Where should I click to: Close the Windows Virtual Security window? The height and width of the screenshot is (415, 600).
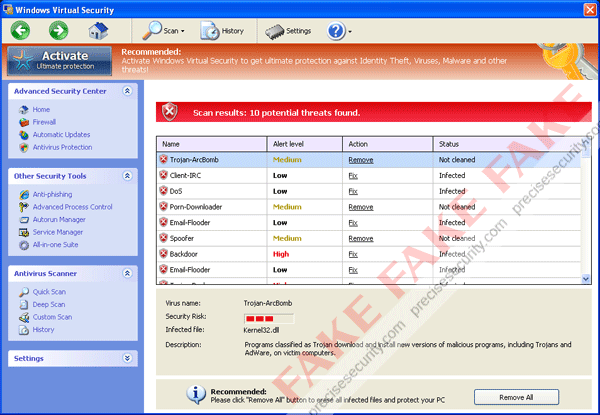[590, 10]
